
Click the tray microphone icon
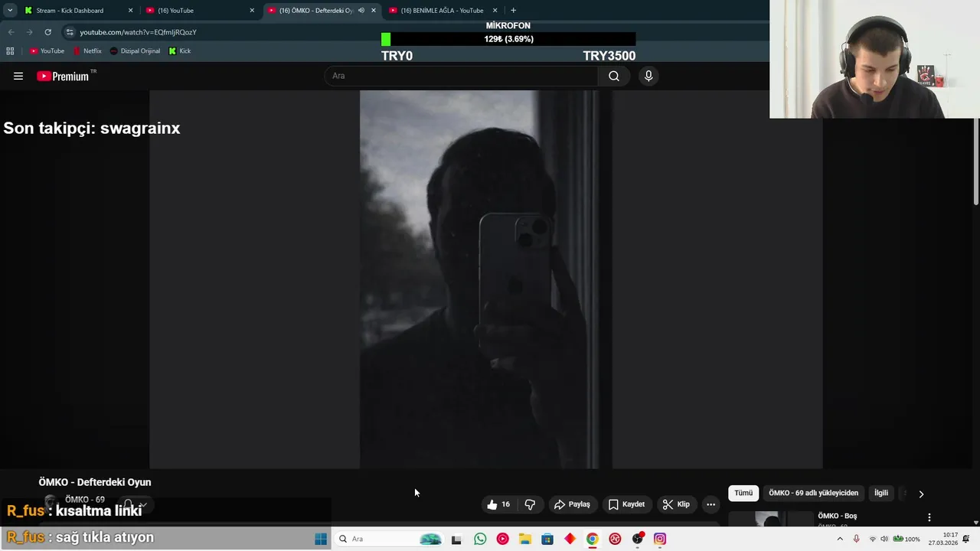[856, 539]
